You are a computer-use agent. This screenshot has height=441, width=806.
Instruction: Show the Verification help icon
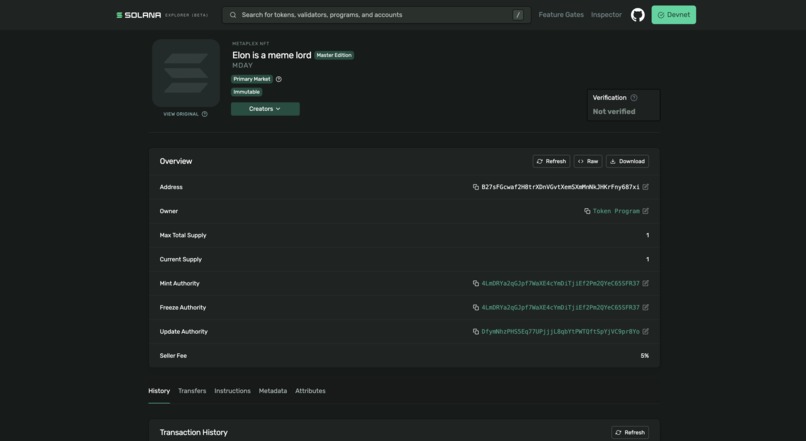(634, 98)
